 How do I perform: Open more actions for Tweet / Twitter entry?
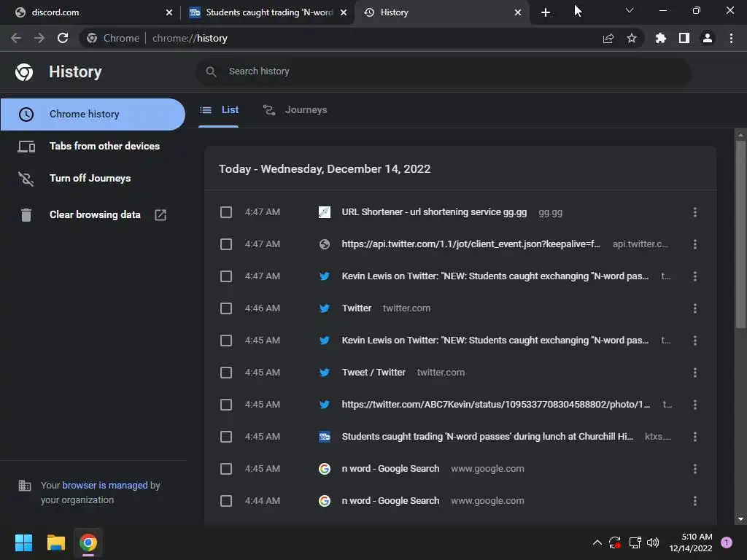pyautogui.click(x=695, y=373)
